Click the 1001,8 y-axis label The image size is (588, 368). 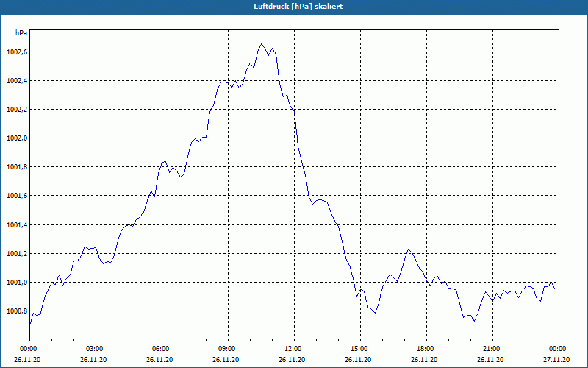point(17,167)
